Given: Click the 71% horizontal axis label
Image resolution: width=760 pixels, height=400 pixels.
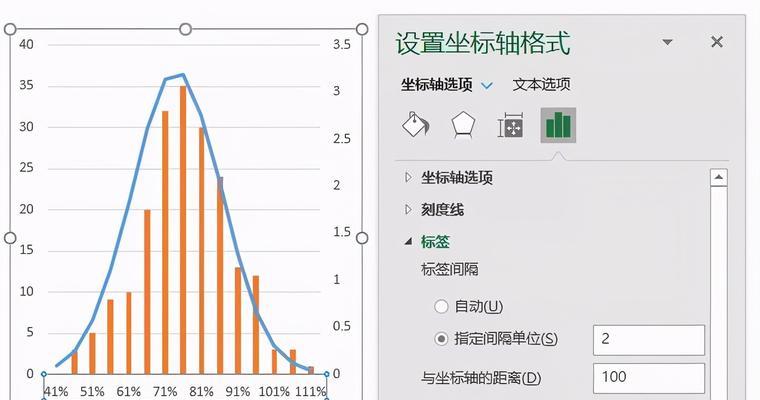Looking at the screenshot, I should [x=165, y=391].
